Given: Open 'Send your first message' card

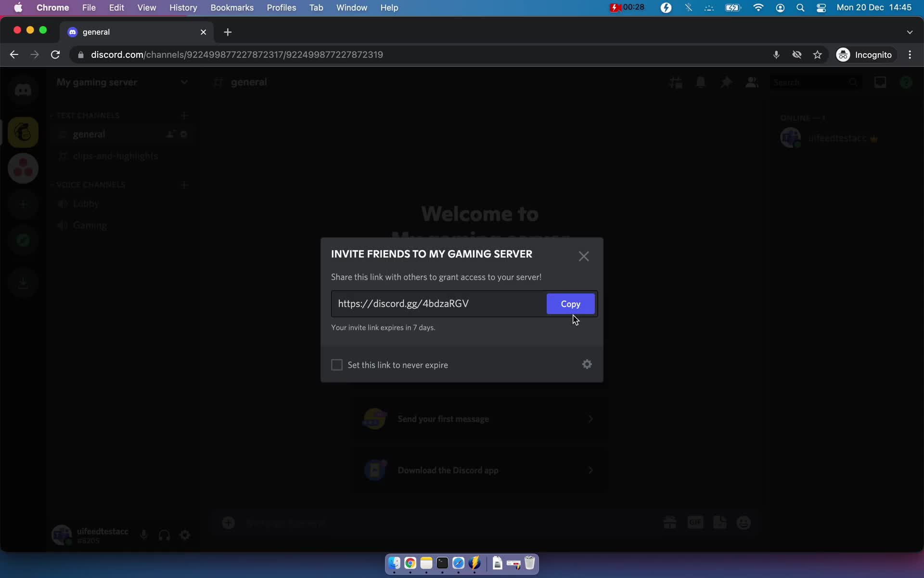Looking at the screenshot, I should pyautogui.click(x=480, y=419).
